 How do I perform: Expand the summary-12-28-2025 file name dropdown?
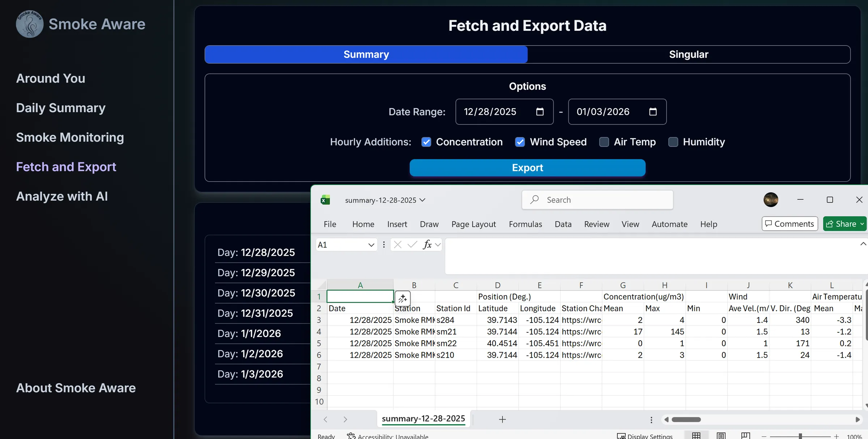tap(422, 200)
